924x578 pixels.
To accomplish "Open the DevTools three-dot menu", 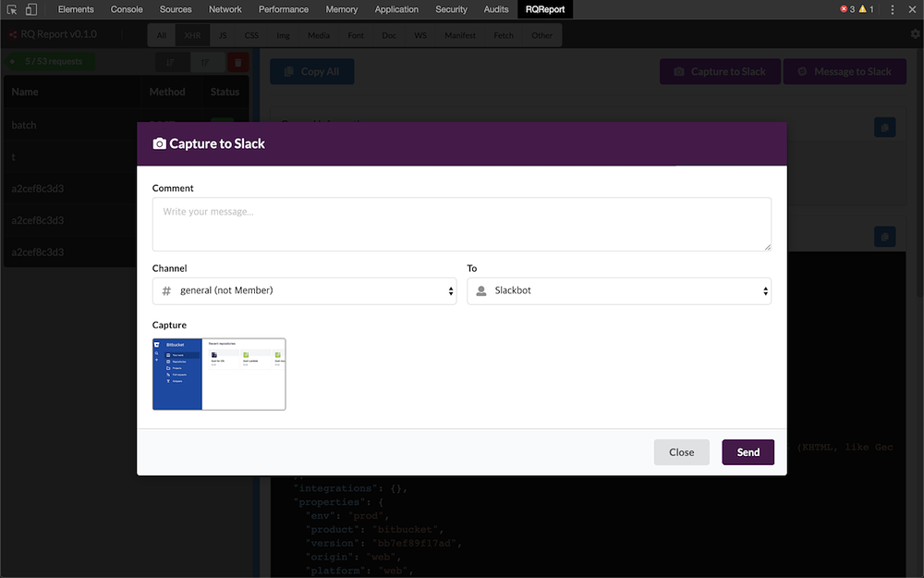I will [x=893, y=9].
